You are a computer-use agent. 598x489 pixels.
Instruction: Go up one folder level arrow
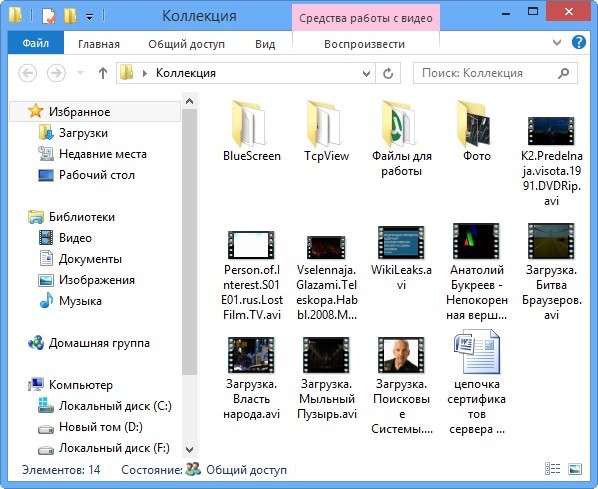pos(103,73)
